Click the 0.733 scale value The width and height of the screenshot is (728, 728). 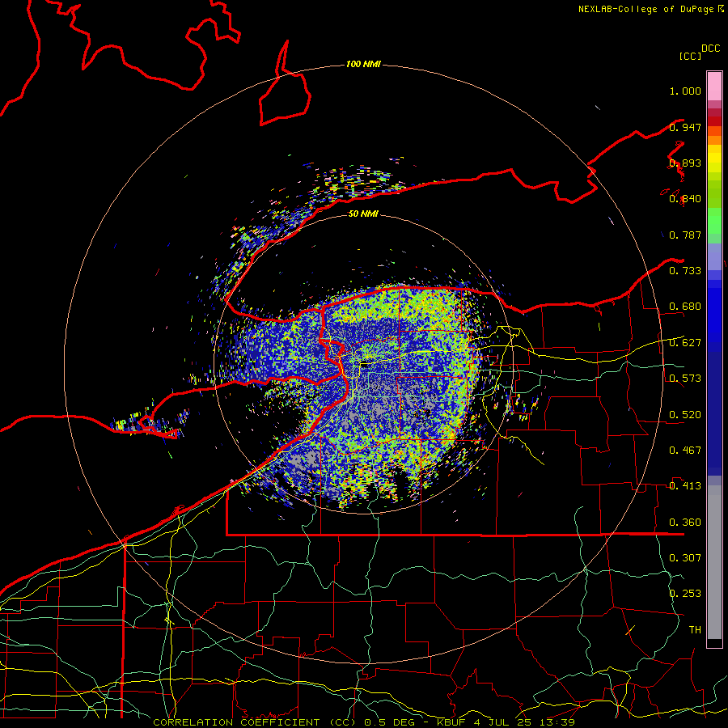(x=685, y=271)
